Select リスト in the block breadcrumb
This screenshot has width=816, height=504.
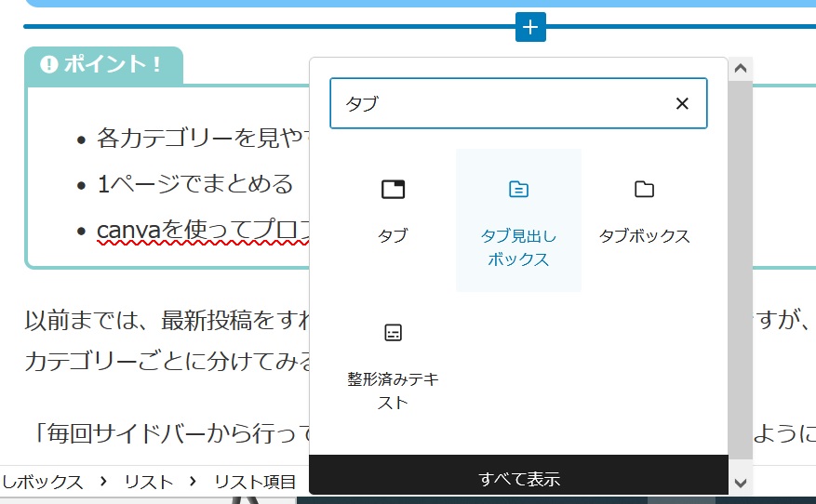pyautogui.click(x=149, y=482)
